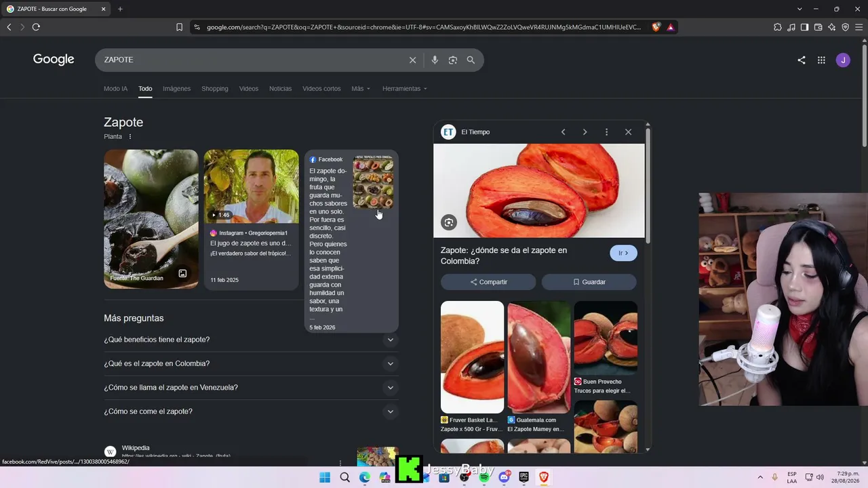Expand '¿Cómo se llama el zapote en Venezuela?'

tap(251, 388)
